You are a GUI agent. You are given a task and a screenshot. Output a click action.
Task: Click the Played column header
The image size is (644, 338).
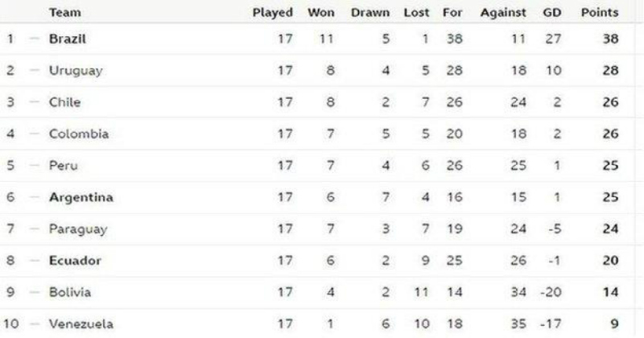[x=272, y=13]
